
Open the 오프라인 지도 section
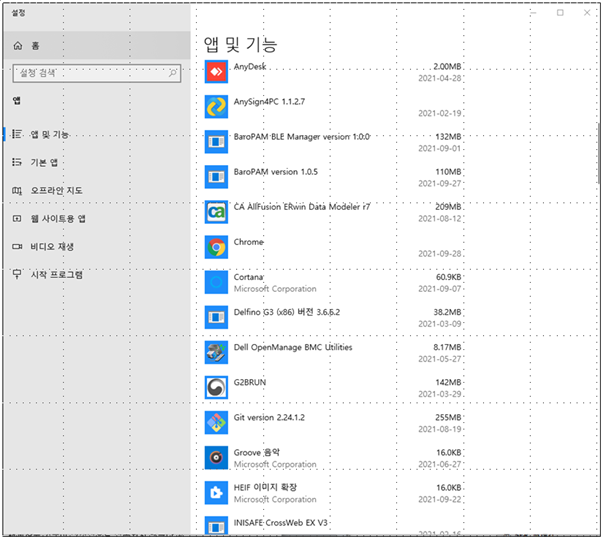pos(97,190)
